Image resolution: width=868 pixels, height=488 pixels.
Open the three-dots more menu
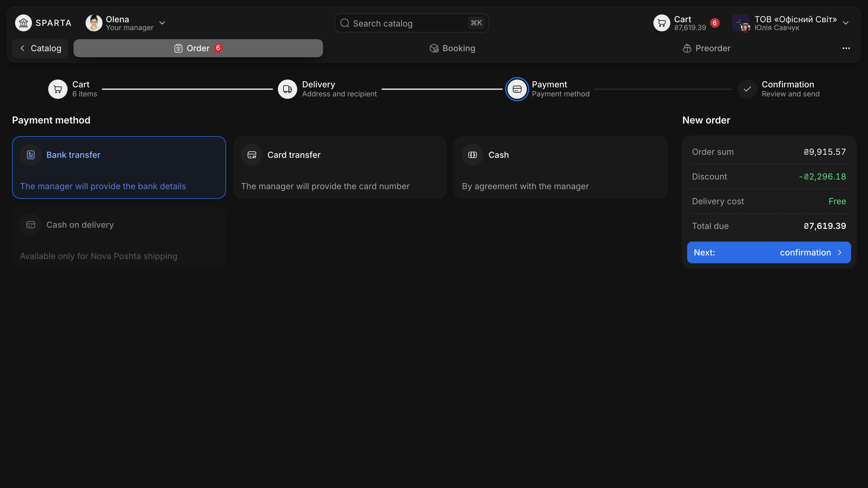tap(846, 48)
